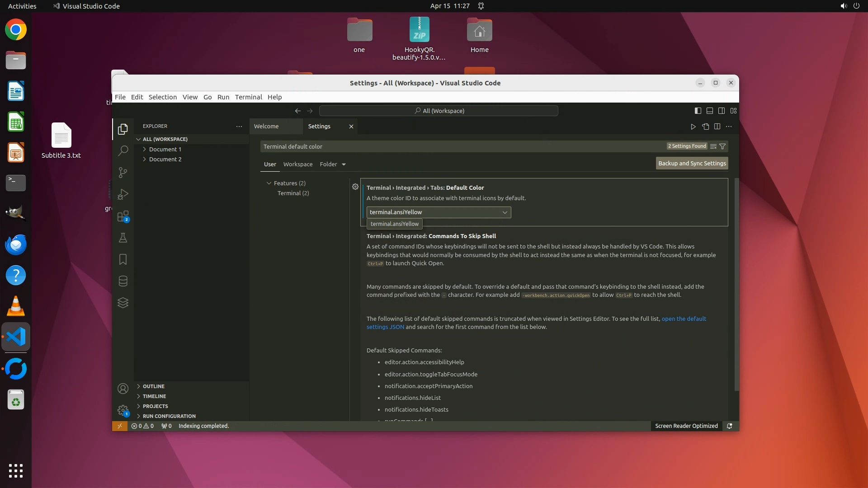This screenshot has height=488, width=868.
Task: Click the settings filter funnel icon
Action: (722, 146)
